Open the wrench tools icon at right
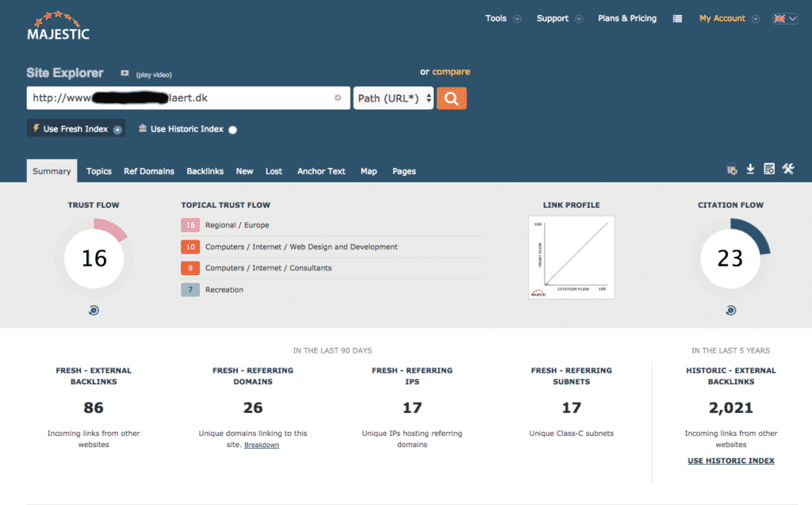812x505 pixels. (788, 169)
